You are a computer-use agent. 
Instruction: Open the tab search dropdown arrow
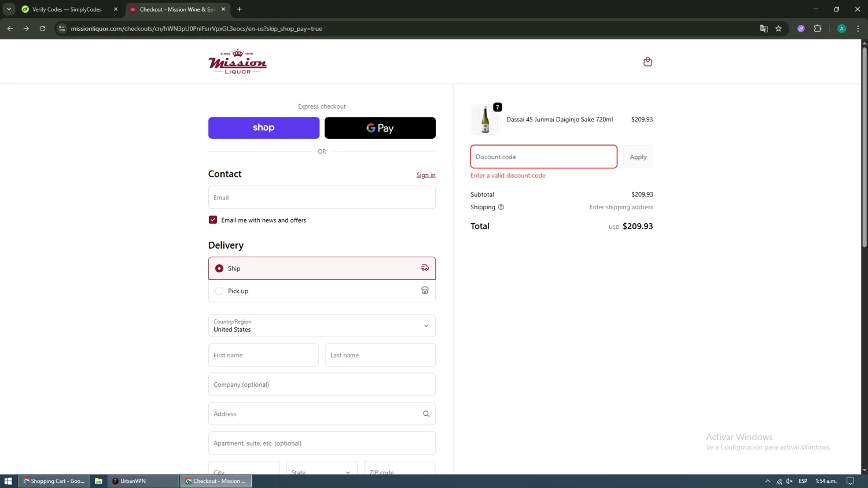(x=9, y=9)
